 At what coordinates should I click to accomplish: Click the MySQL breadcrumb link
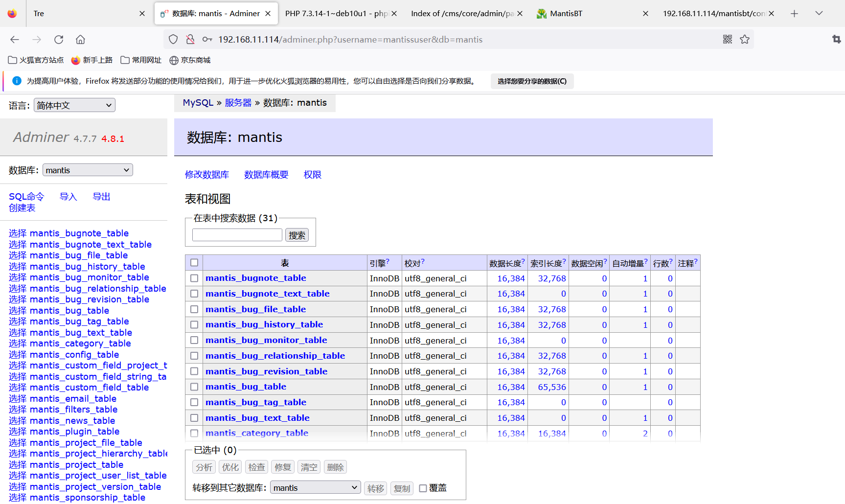click(x=198, y=103)
